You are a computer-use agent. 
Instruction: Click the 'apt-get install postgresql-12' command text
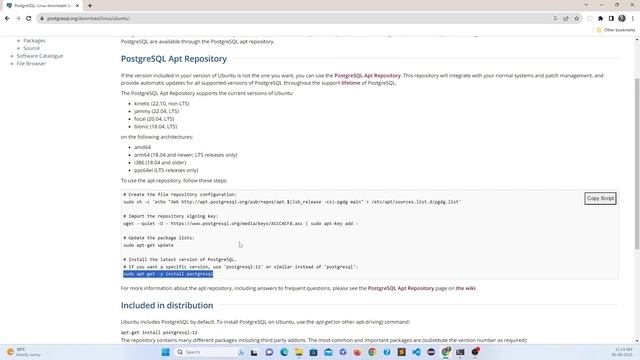pyautogui.click(x=159, y=332)
